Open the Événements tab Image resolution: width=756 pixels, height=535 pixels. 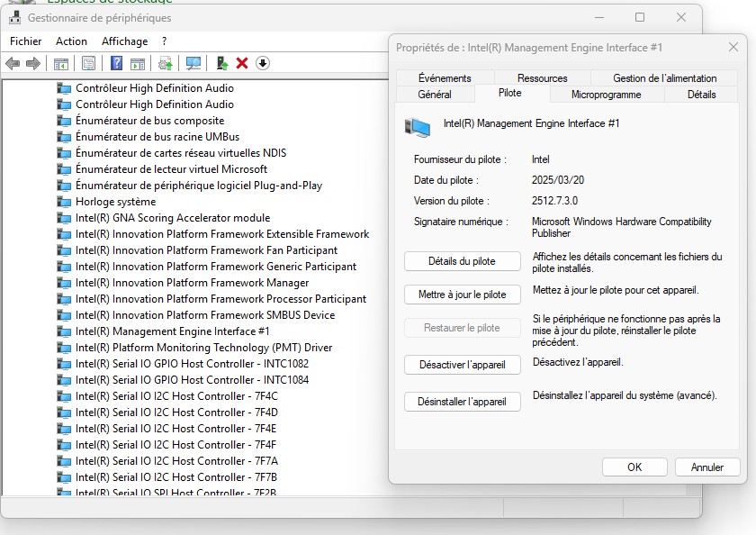pos(445,78)
